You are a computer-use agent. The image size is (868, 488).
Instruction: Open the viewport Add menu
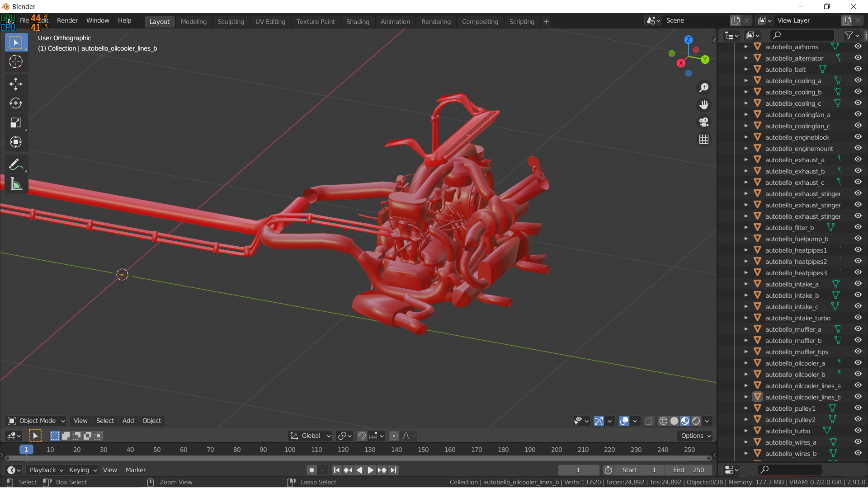pyautogui.click(x=128, y=421)
